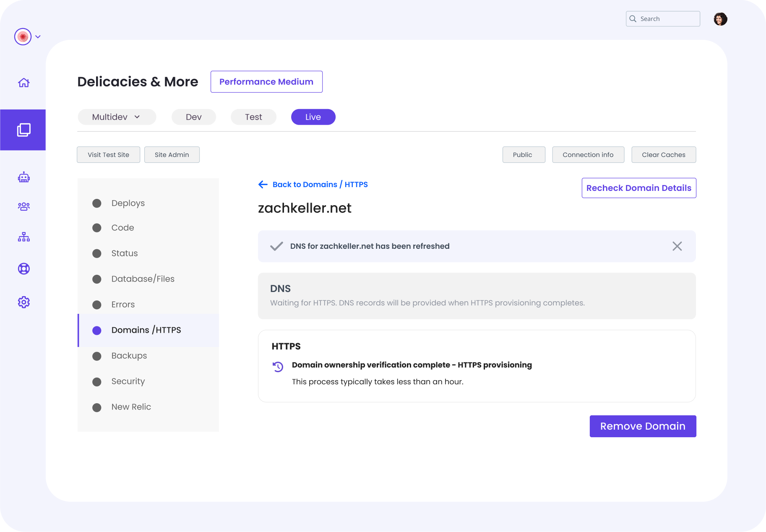Open the Home dashboard icon
This screenshot has width=766, height=532.
[x=24, y=83]
